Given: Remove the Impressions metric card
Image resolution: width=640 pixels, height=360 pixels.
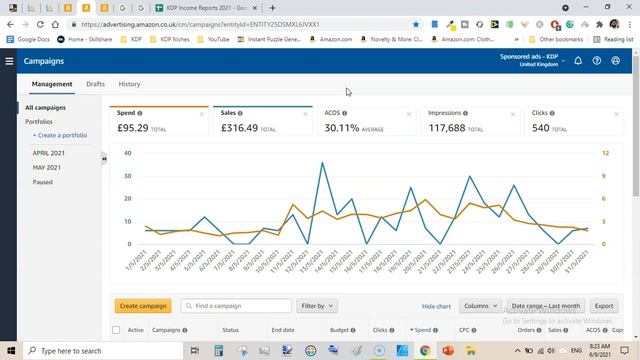Looking at the screenshot, I should pos(513,114).
